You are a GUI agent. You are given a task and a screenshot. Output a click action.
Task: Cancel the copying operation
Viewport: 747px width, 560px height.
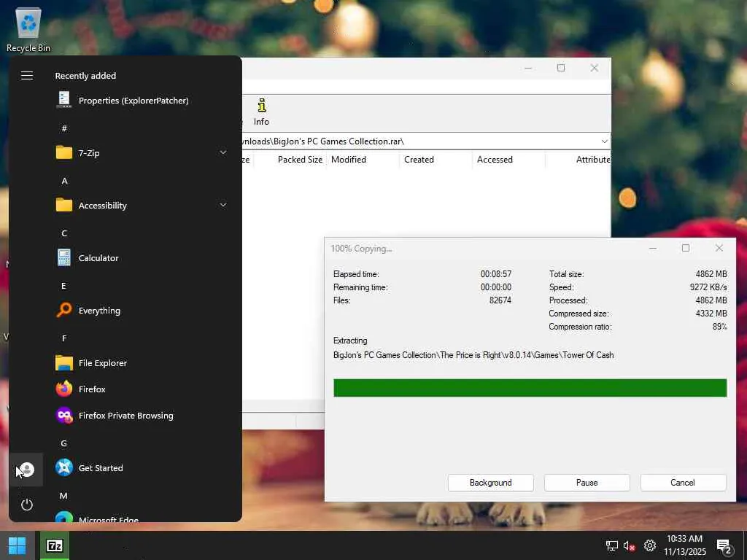coord(683,483)
